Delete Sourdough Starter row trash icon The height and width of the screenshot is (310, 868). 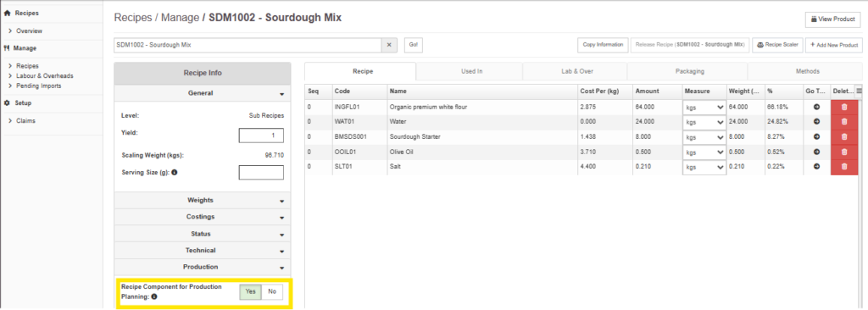844,136
